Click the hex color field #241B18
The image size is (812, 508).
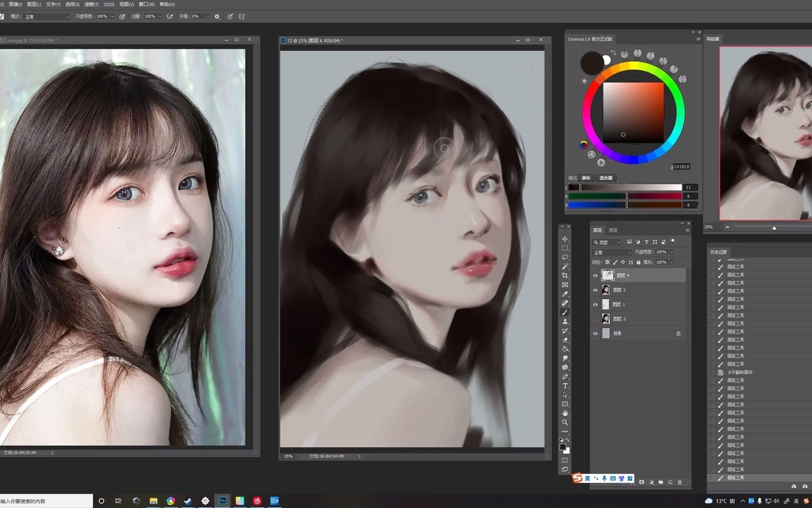680,167
